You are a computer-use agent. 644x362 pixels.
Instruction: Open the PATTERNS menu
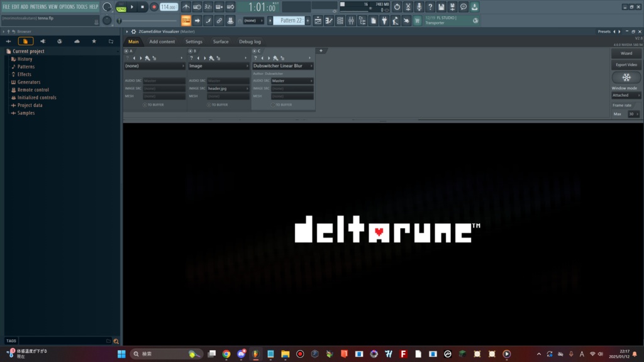pyautogui.click(x=38, y=7)
